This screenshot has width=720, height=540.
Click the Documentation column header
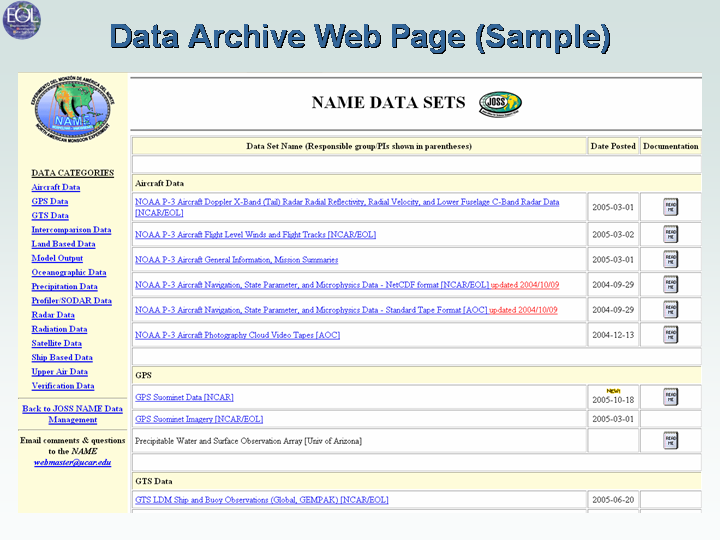pyautogui.click(x=670, y=146)
